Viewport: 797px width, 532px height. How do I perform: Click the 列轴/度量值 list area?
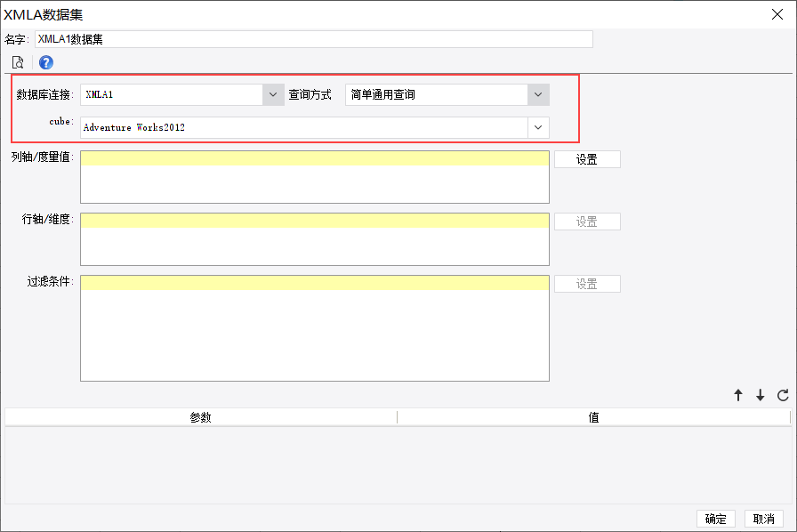315,177
